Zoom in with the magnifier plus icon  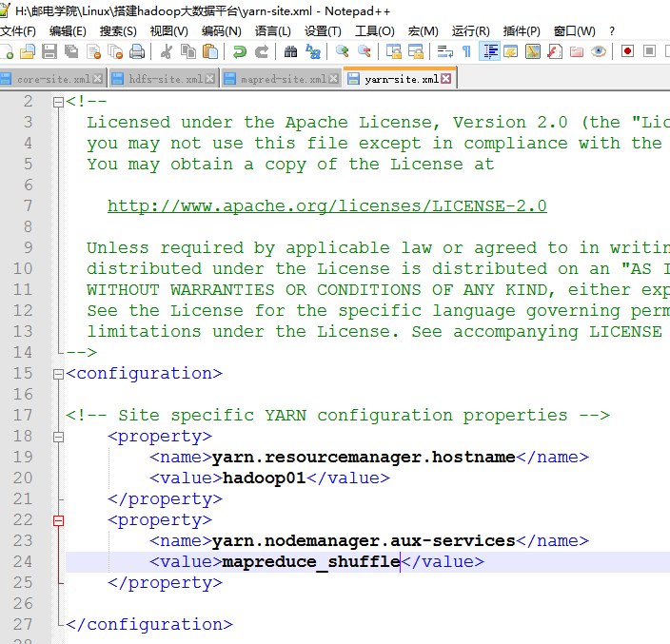[x=343, y=51]
